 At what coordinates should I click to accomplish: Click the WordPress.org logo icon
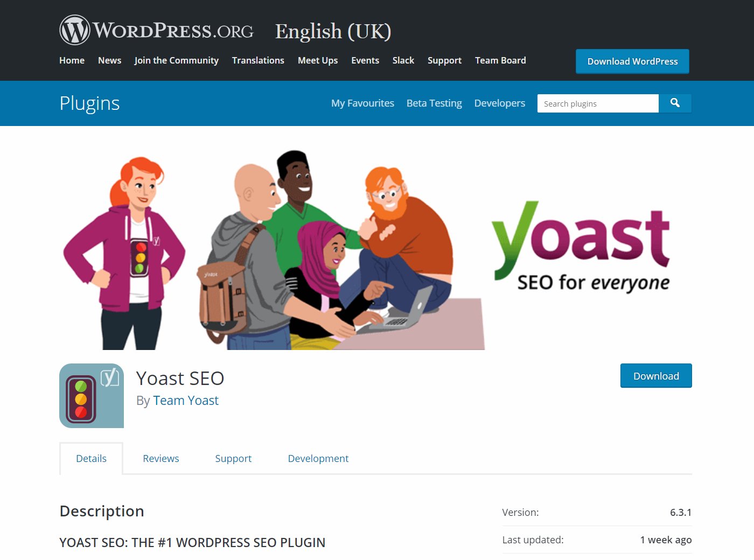pyautogui.click(x=75, y=30)
